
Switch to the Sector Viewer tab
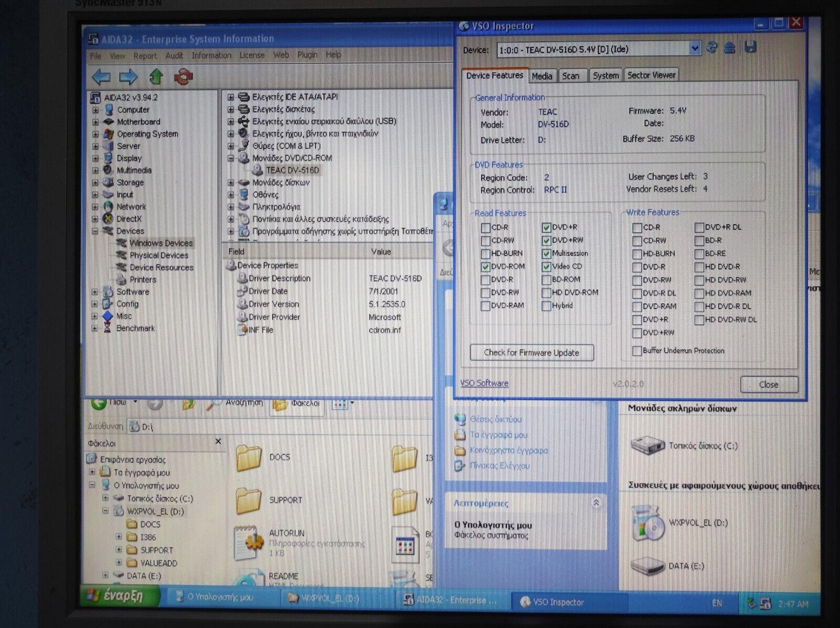651,76
